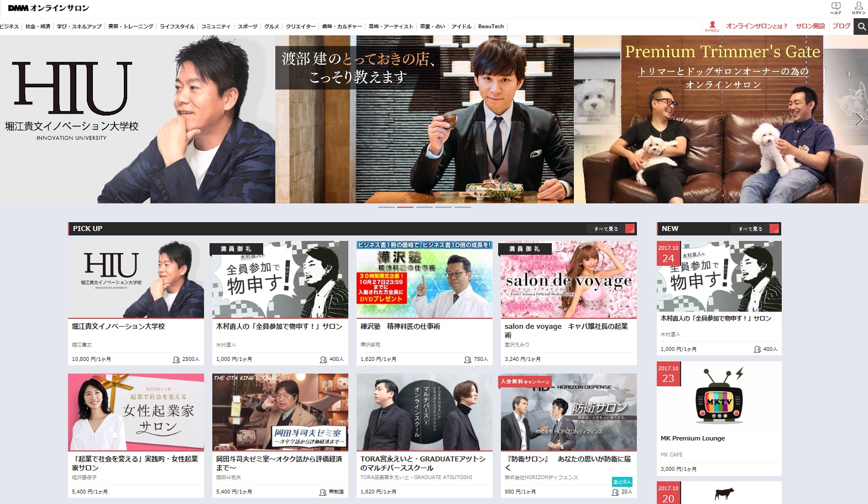Viewport: 868px width, 504px height.
Task: Select the 美容・トレーニング category
Action: coord(130,27)
